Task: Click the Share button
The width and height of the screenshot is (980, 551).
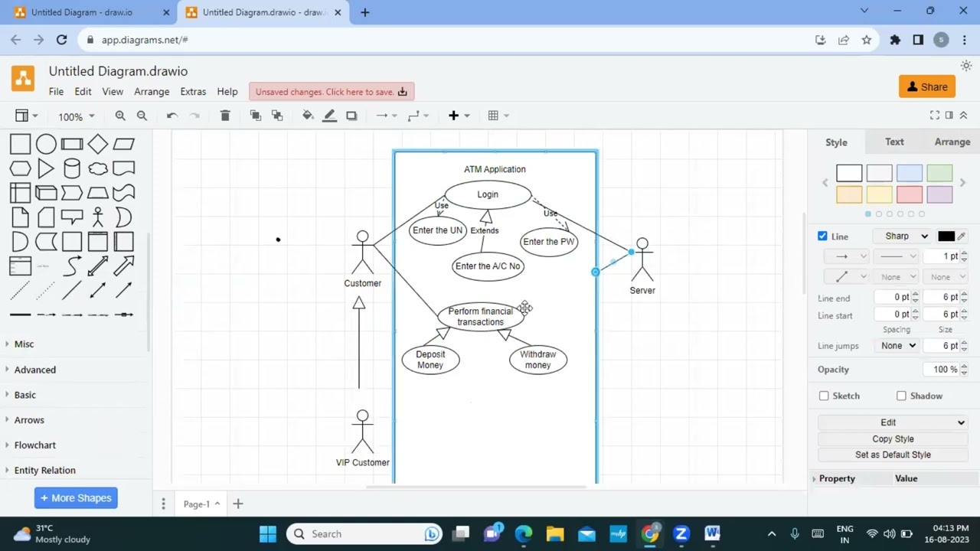Action: (x=927, y=86)
